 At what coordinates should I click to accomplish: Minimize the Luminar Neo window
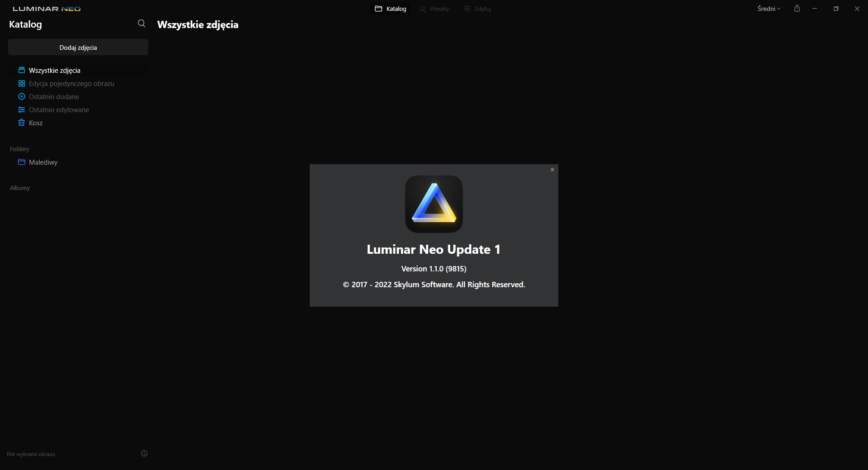tap(815, 9)
